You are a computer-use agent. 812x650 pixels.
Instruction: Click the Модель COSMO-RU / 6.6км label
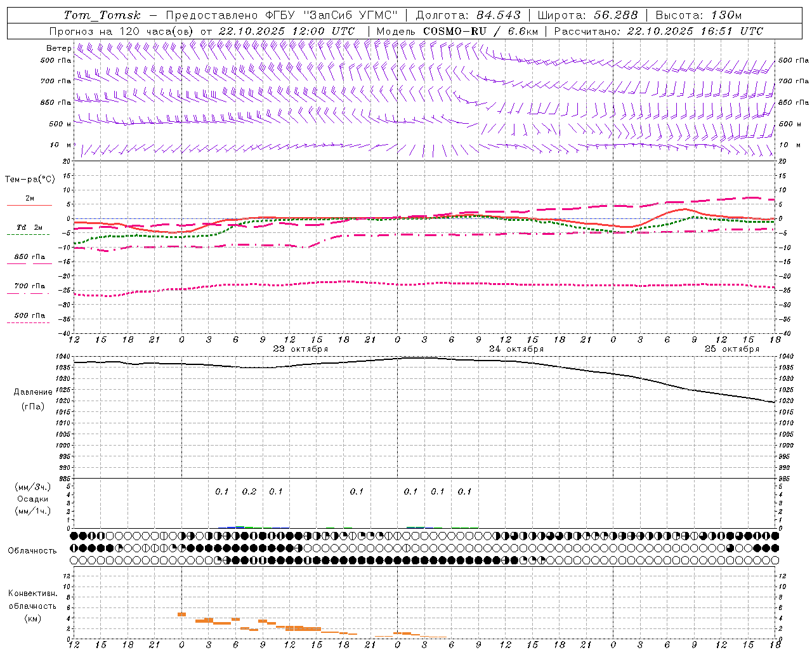pos(457,31)
